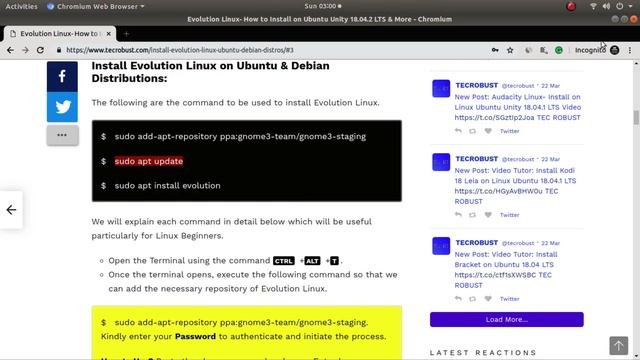Click the address bar URL field

(269, 50)
